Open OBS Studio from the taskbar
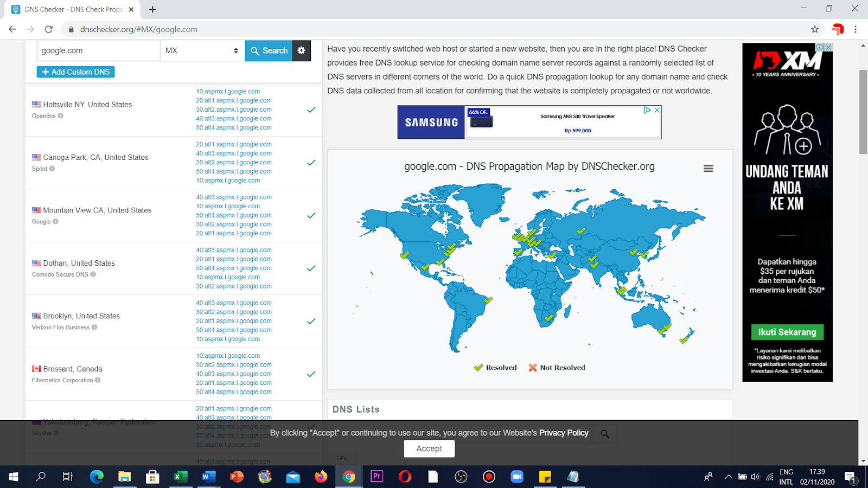The image size is (868, 488). pos(461,477)
